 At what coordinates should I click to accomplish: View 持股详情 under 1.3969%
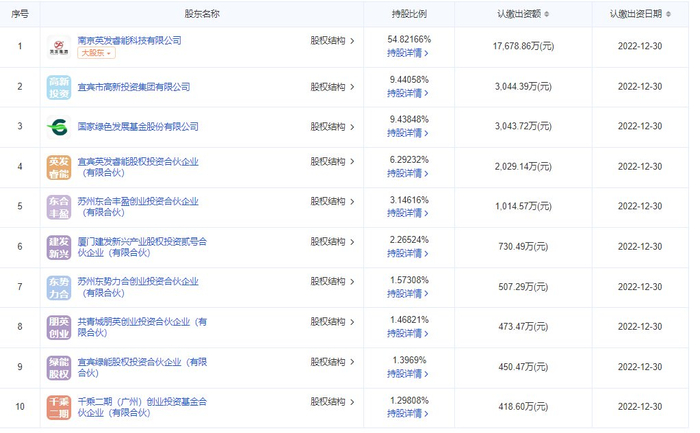click(408, 374)
